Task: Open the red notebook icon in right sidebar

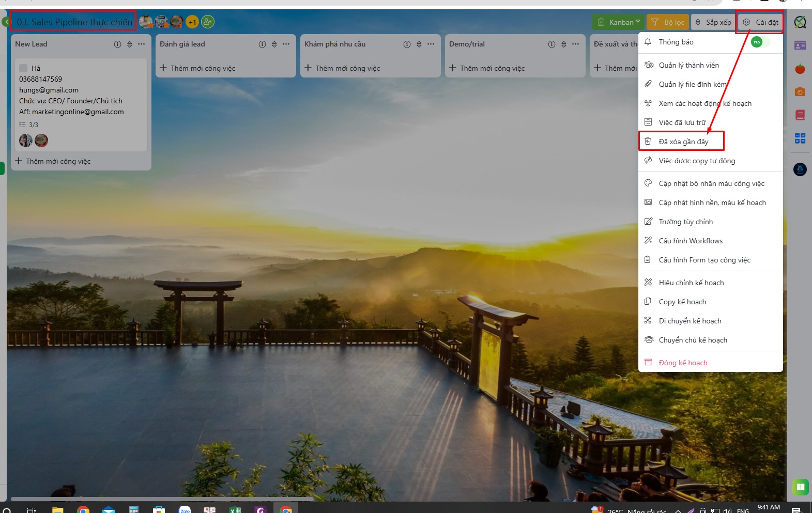Action: [800, 115]
